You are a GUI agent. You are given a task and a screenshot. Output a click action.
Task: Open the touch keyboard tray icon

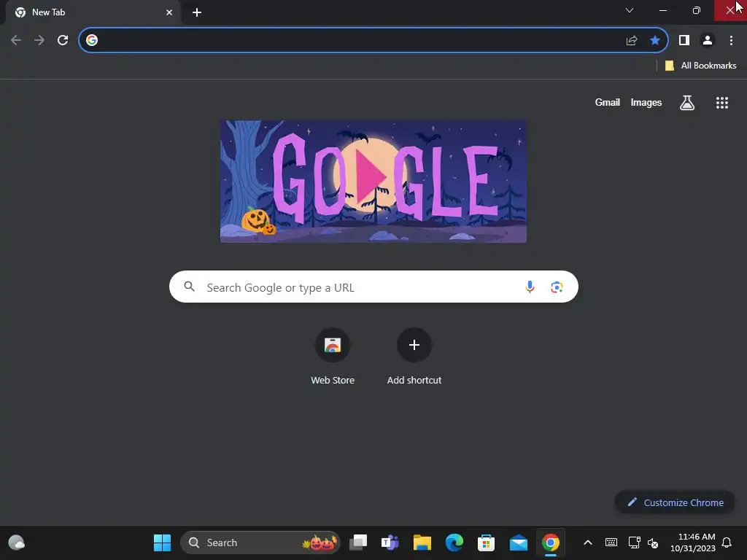coord(611,542)
